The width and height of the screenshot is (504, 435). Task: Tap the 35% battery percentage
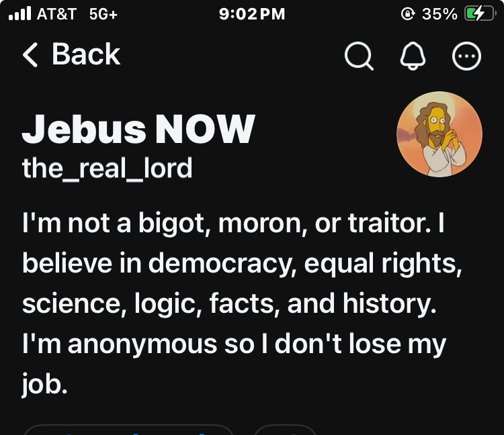pos(439,14)
